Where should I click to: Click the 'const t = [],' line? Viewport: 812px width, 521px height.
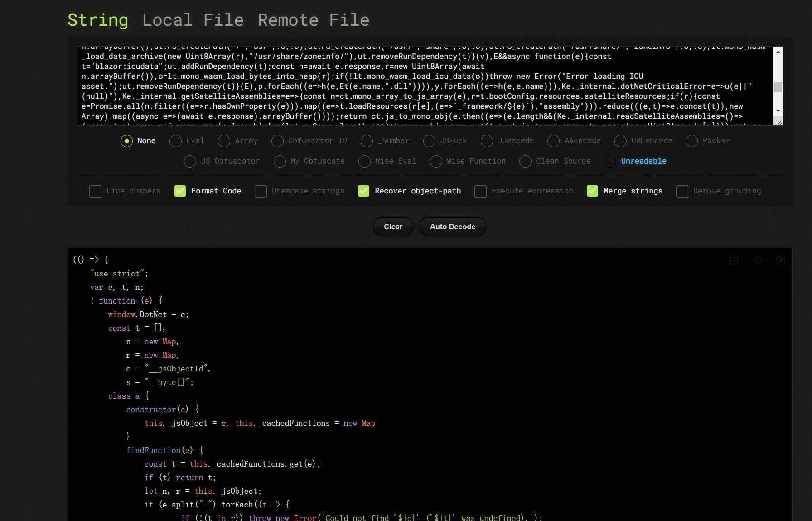click(136, 328)
